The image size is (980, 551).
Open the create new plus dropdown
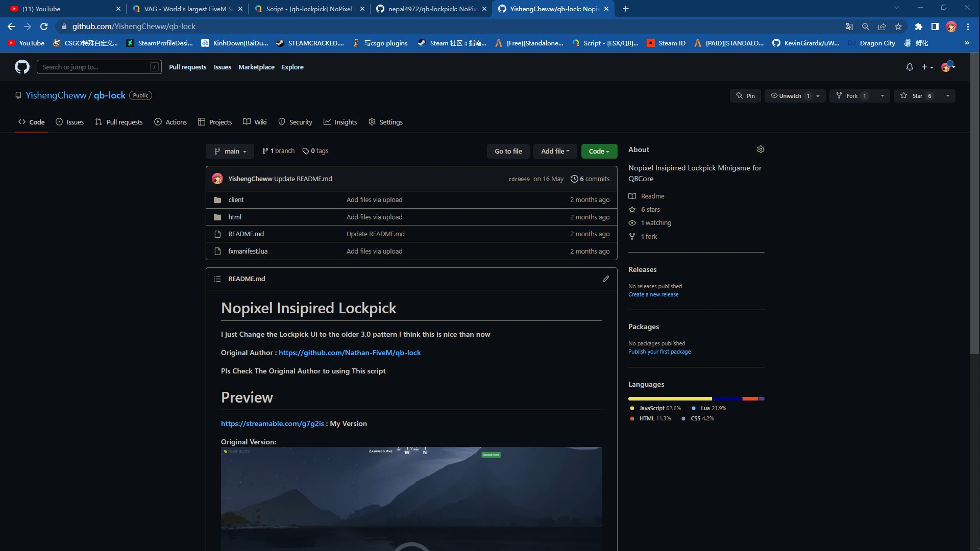927,67
